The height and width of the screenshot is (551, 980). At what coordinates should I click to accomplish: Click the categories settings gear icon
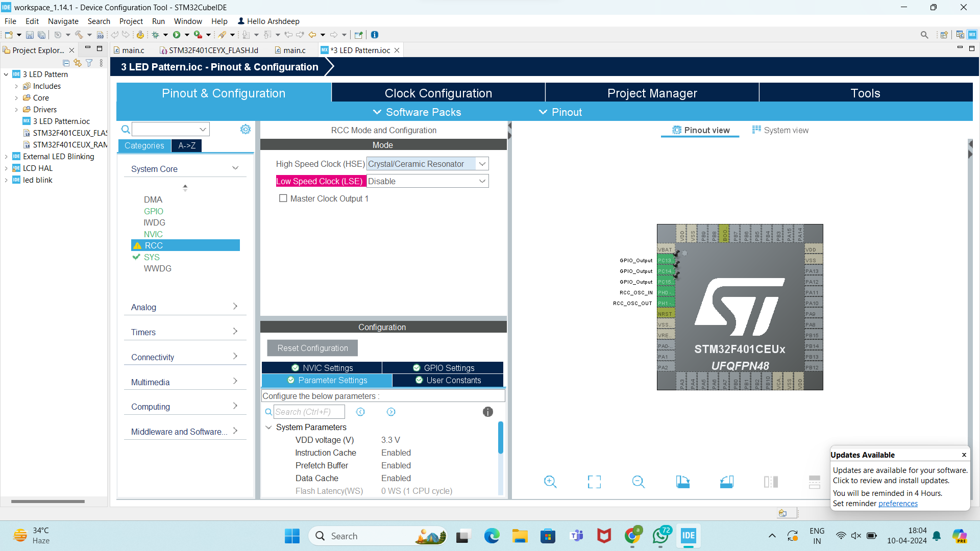[246, 130]
